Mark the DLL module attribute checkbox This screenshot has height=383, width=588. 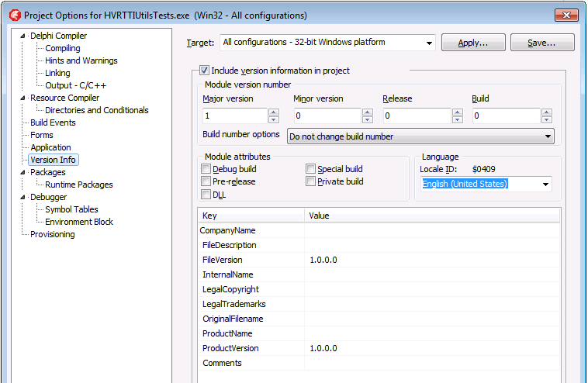click(206, 195)
